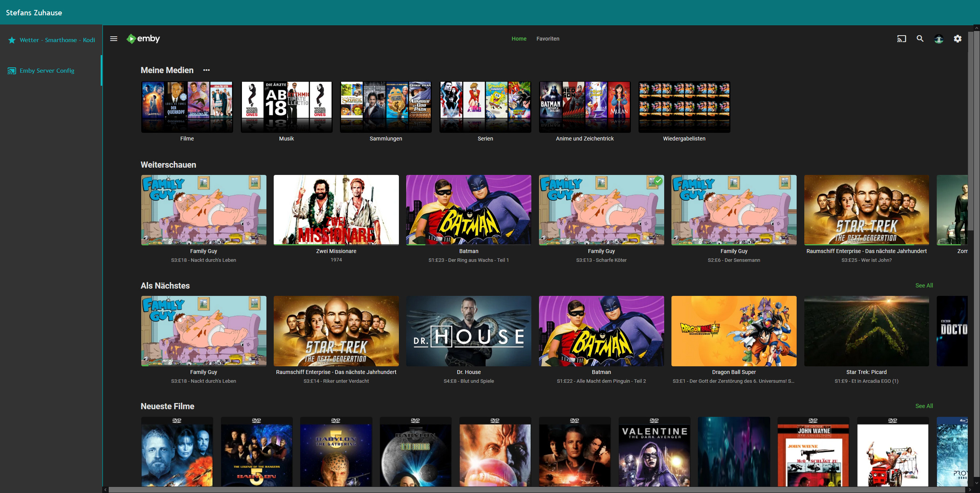Click 'Star Trek: Picard' title text
980x493 pixels.
coord(867,372)
